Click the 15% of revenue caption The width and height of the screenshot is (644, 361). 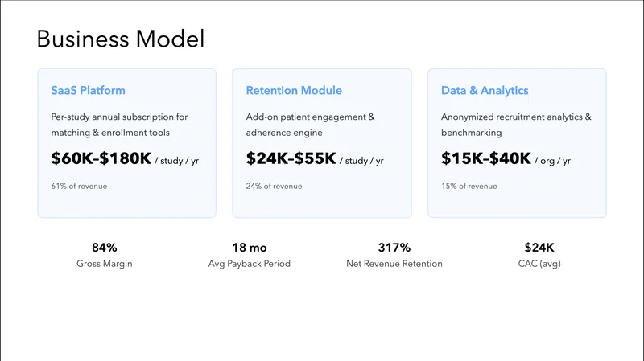pos(469,187)
